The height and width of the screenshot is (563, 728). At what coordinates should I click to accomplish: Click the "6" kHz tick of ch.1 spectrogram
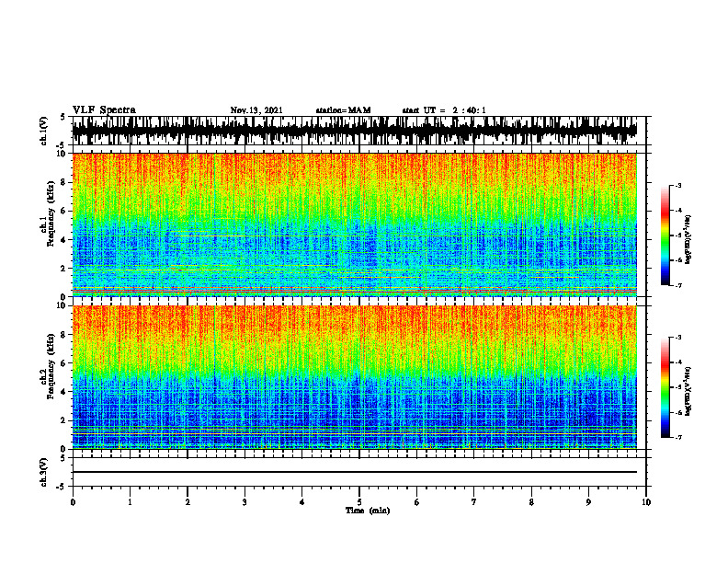tap(64, 212)
